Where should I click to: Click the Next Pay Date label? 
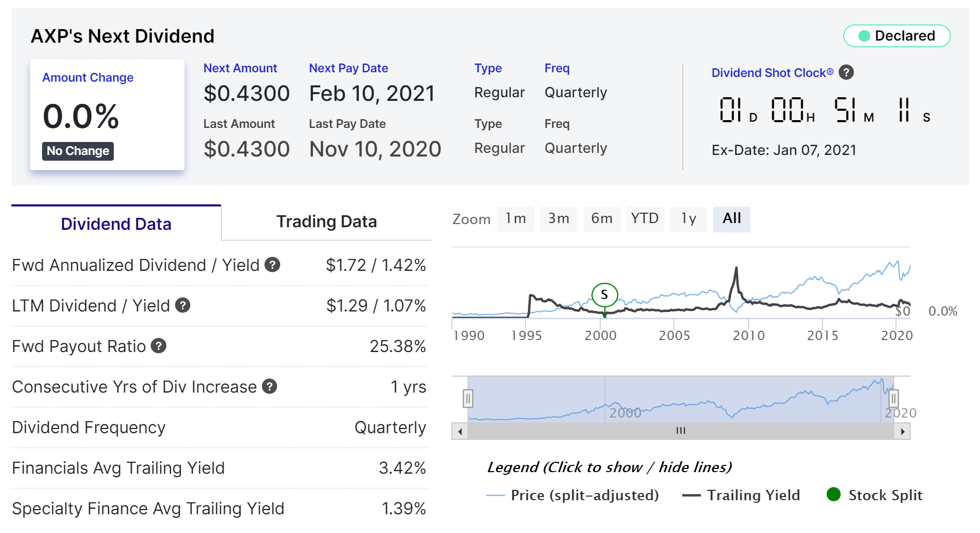(x=349, y=68)
